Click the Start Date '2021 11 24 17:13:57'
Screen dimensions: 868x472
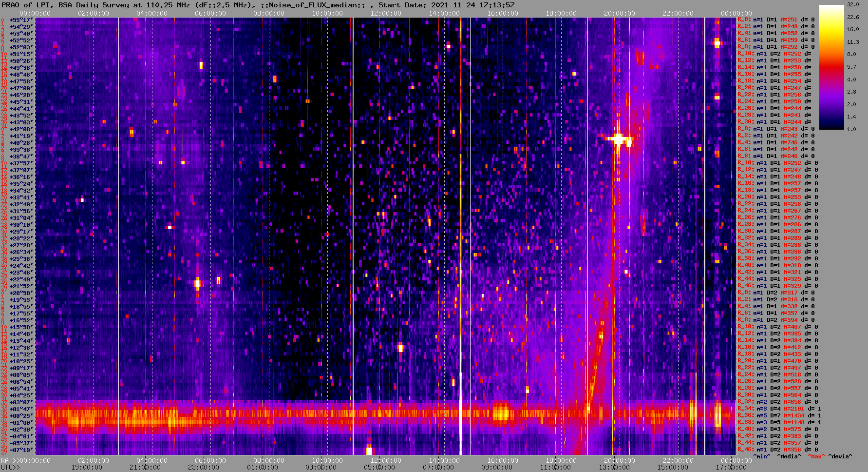(473, 5)
